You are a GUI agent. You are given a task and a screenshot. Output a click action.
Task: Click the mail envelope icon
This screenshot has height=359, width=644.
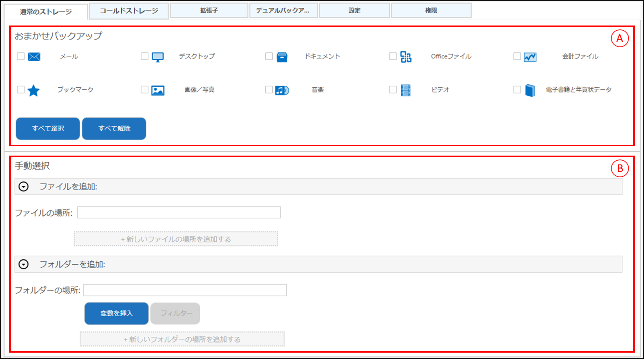34,57
